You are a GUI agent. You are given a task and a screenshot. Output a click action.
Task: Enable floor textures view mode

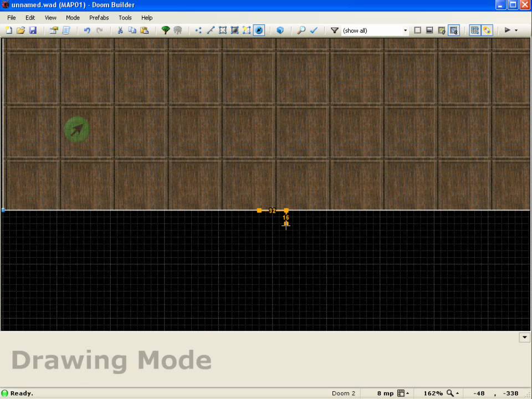click(442, 30)
